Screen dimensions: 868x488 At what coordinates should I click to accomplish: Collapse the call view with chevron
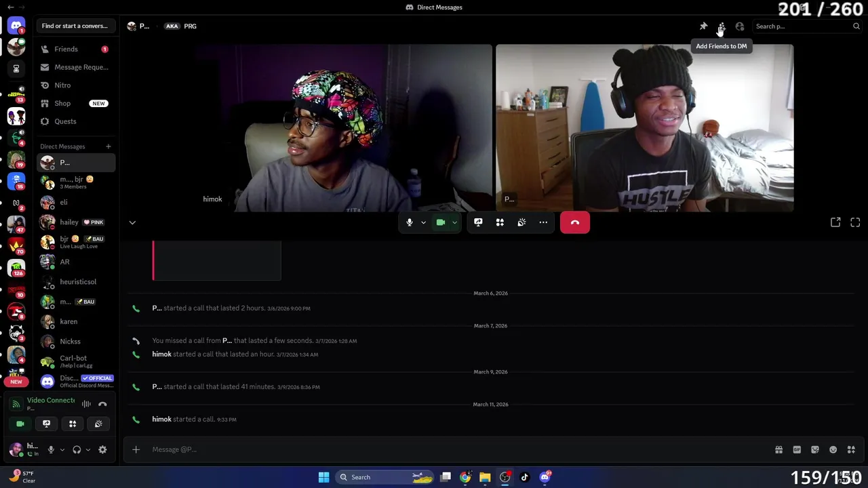[132, 222]
